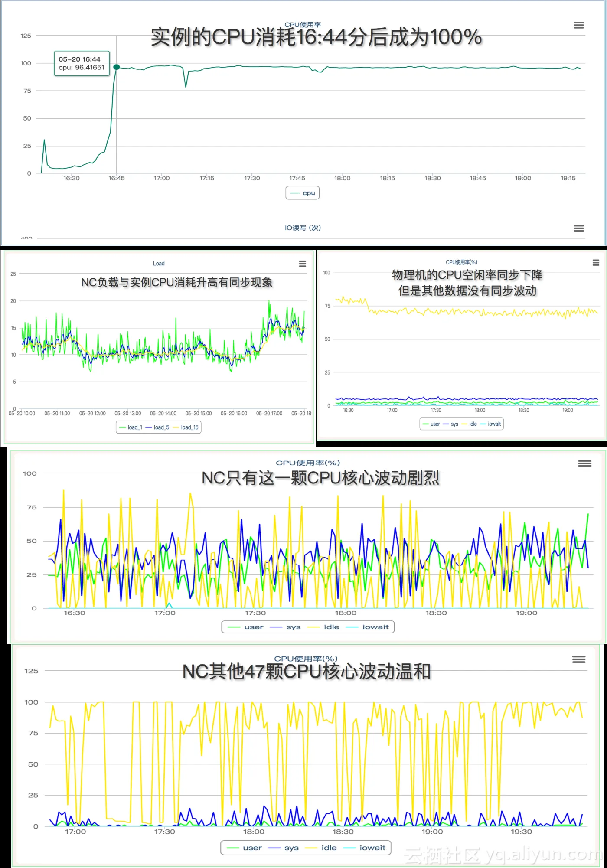This screenshot has height=868, width=607.
Task: Open the menu on the physical machine CPU panel
Action: [x=596, y=263]
